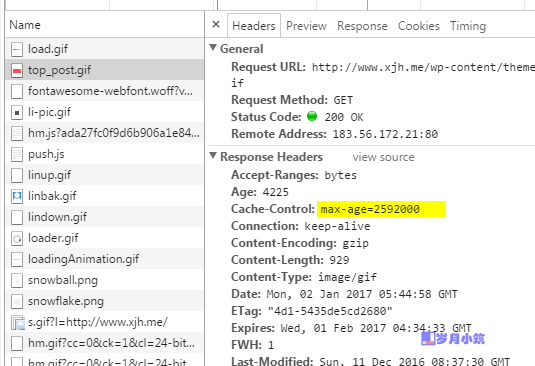The height and width of the screenshot is (366, 535).
Task: Click the li-pic.gif file icon
Action: click(x=17, y=113)
